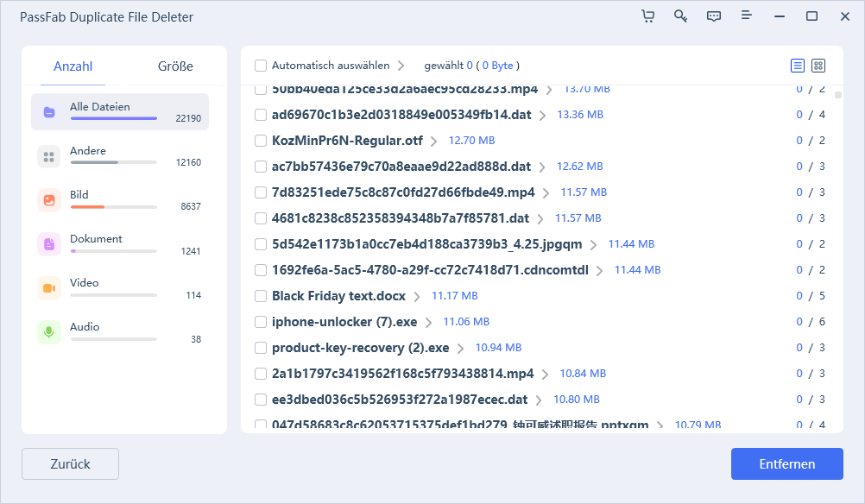The image size is (865, 504).
Task: Open the shopping cart icon
Action: click(x=648, y=16)
